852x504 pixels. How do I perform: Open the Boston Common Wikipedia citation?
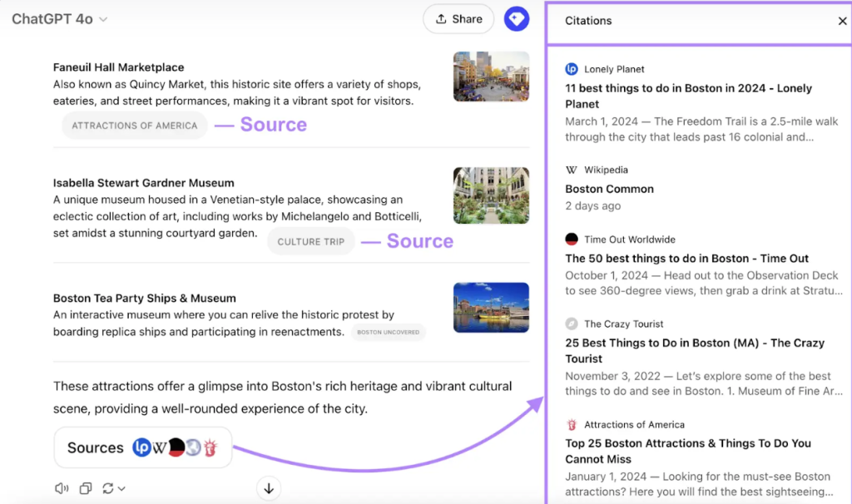(609, 189)
